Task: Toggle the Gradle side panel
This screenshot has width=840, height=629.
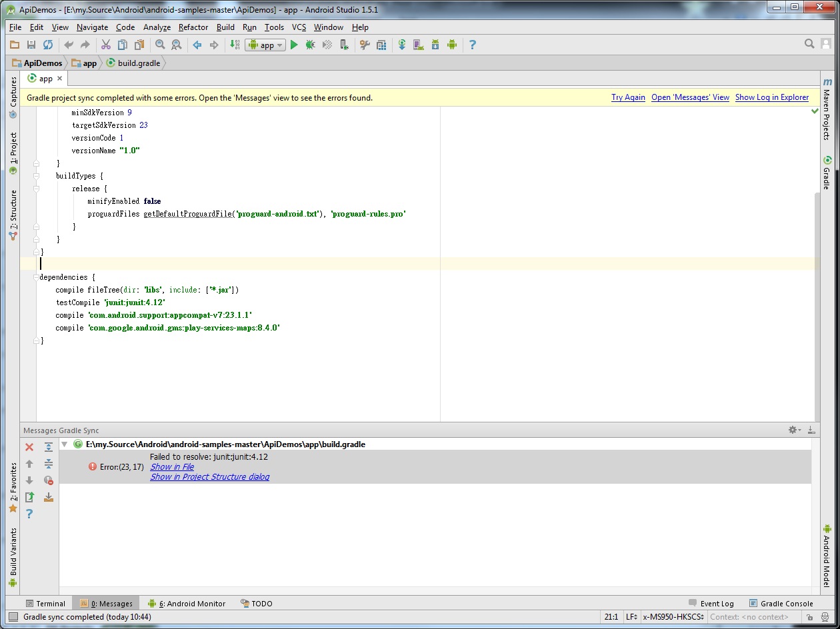Action: tap(827, 173)
